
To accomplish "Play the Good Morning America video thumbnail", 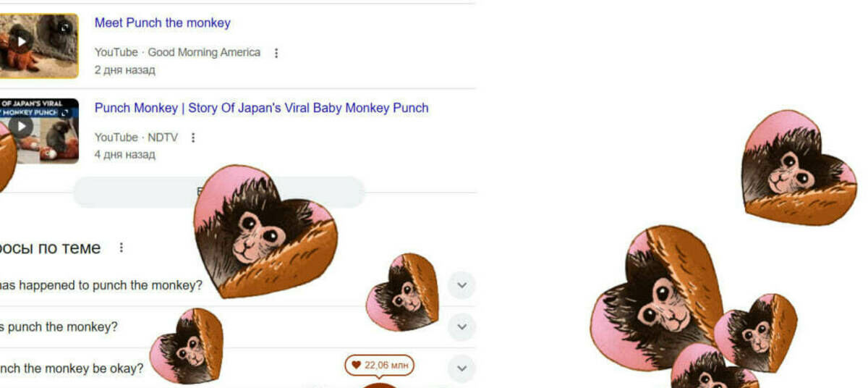I will pyautogui.click(x=22, y=41).
